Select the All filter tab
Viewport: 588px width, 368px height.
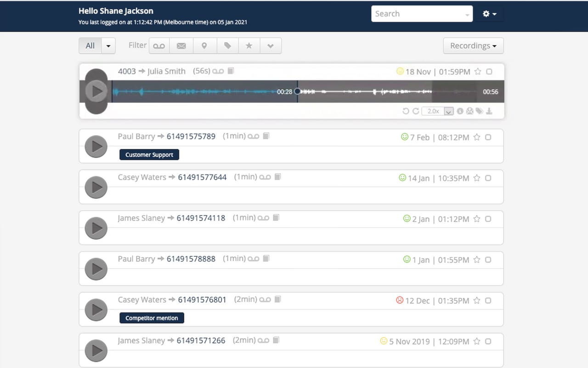[x=90, y=46]
